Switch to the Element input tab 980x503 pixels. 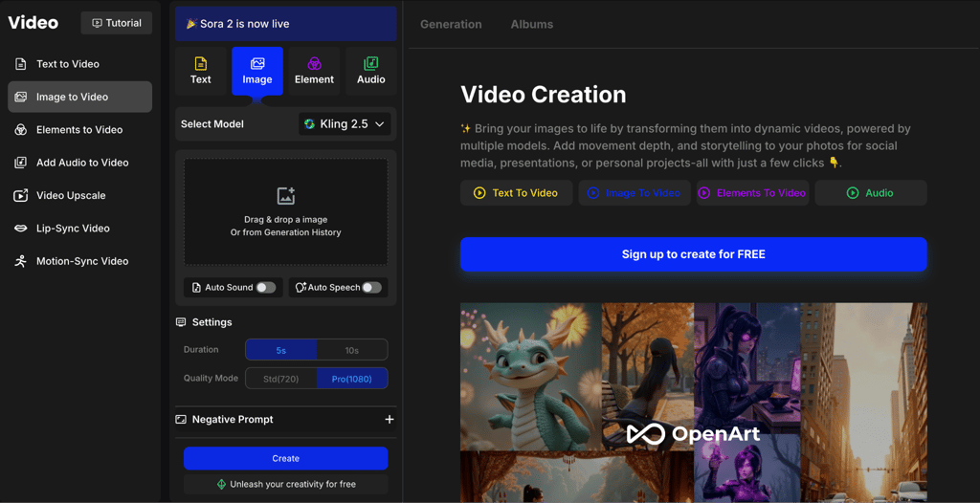click(x=314, y=71)
